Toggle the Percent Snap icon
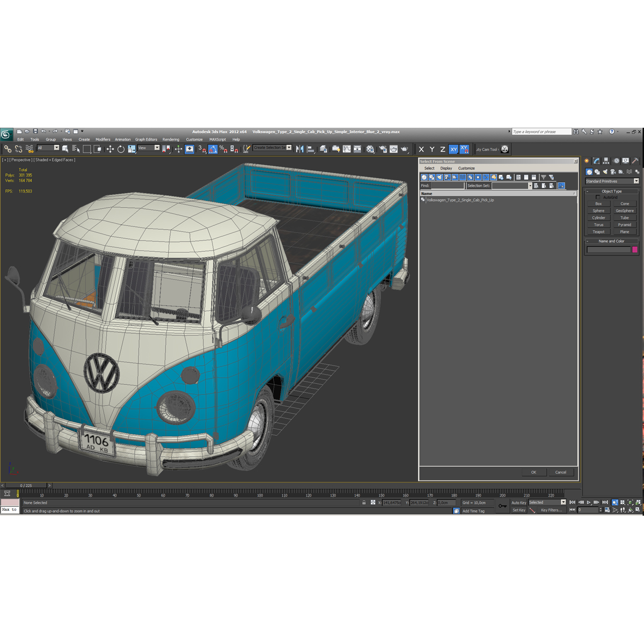This screenshot has width=644, height=644. tap(223, 149)
